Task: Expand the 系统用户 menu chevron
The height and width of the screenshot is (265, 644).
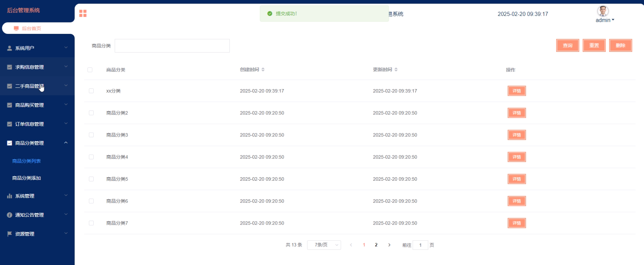Action: [x=66, y=48]
